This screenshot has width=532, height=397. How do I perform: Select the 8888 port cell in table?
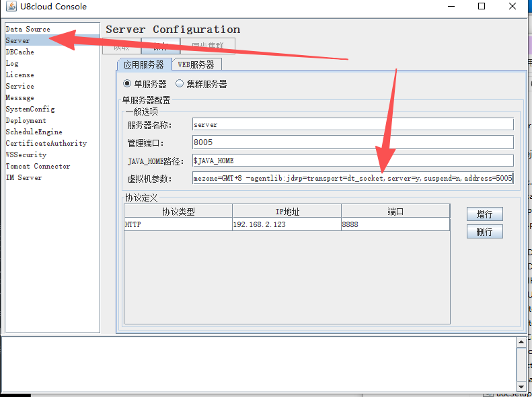click(x=395, y=224)
